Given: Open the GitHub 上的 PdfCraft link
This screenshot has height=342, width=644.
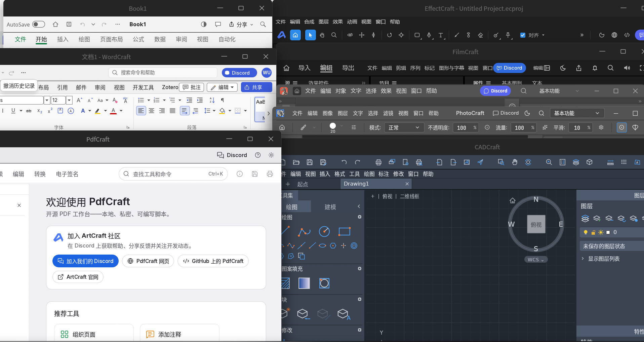Looking at the screenshot, I should point(213,261).
